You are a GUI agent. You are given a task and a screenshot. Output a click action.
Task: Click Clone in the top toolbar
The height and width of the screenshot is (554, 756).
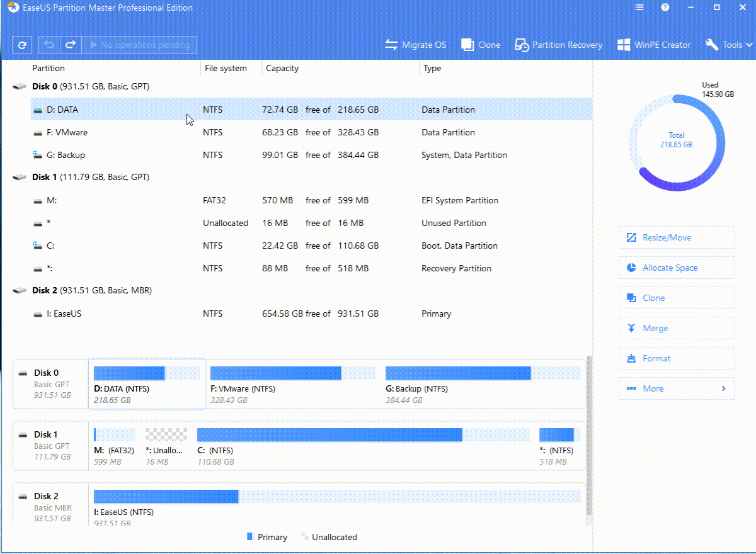click(x=481, y=45)
